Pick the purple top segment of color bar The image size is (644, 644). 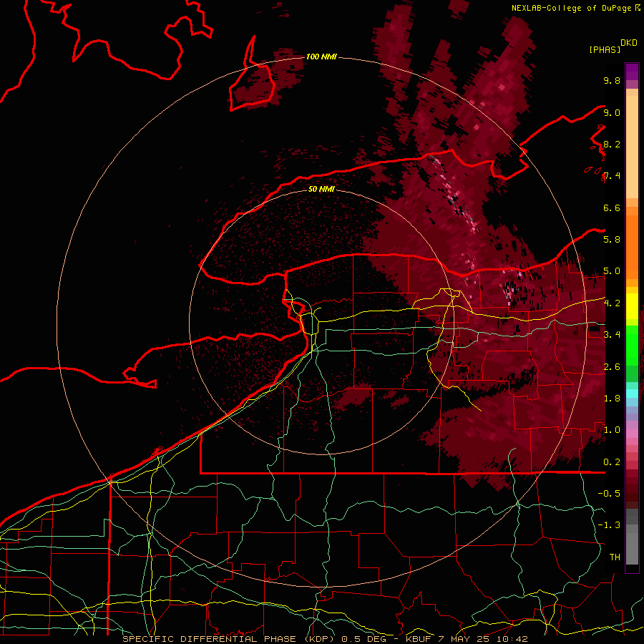(x=632, y=72)
